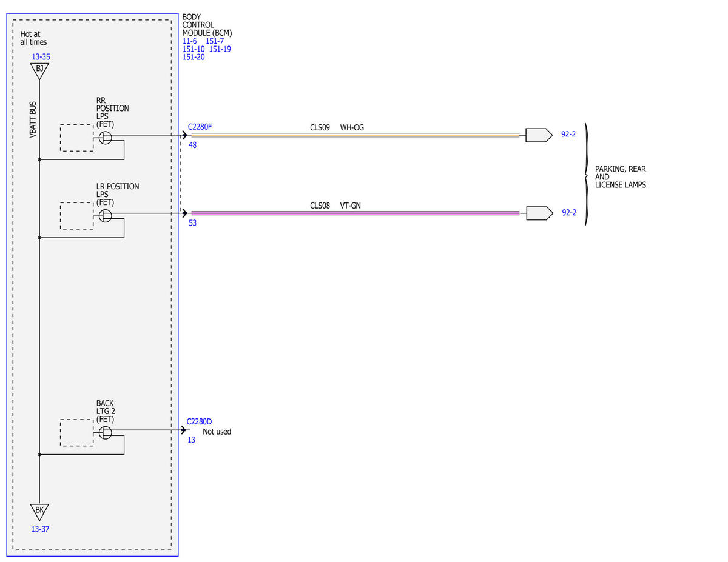Follow the 13-35 reference link
The height and width of the screenshot is (562, 728).
(41, 57)
